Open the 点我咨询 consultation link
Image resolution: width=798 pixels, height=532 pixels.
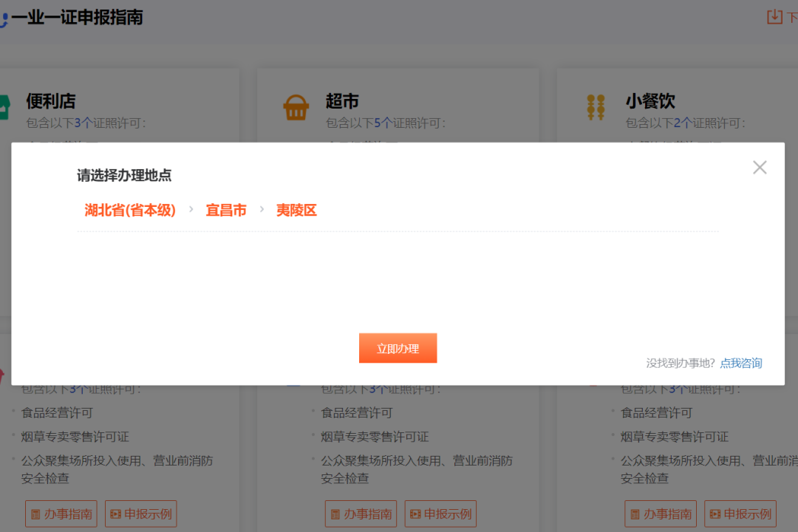[x=741, y=363]
